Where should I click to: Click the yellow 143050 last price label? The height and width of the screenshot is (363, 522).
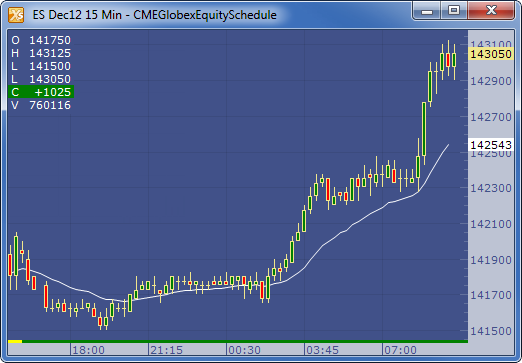click(491, 54)
